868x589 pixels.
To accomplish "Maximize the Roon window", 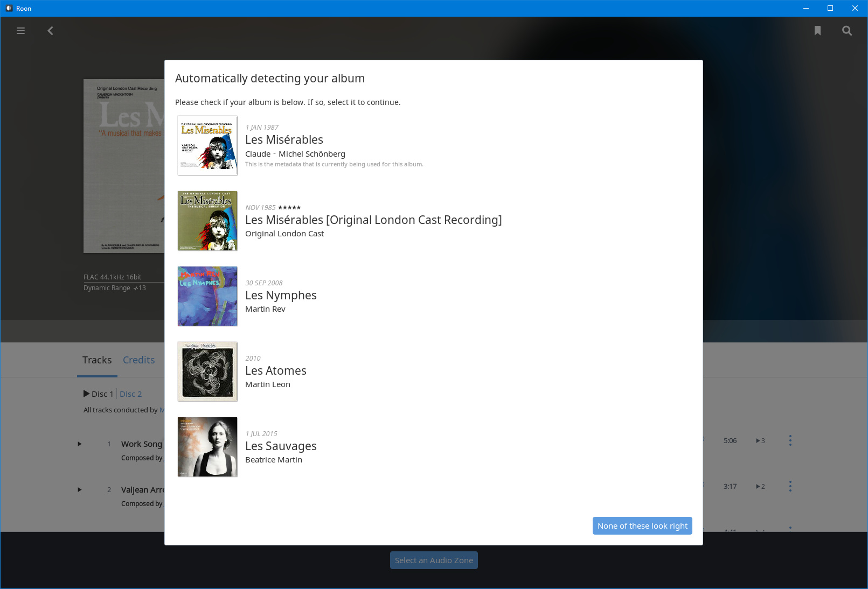I will pos(830,8).
